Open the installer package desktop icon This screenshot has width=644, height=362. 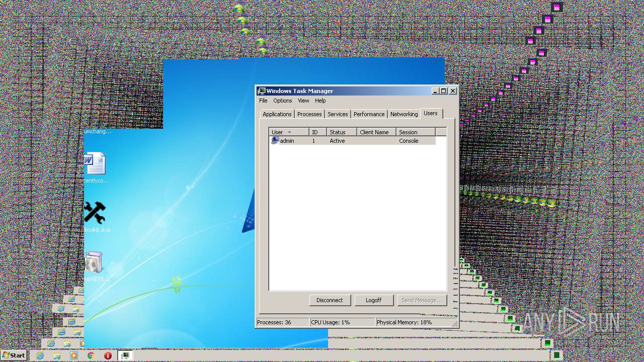click(94, 262)
